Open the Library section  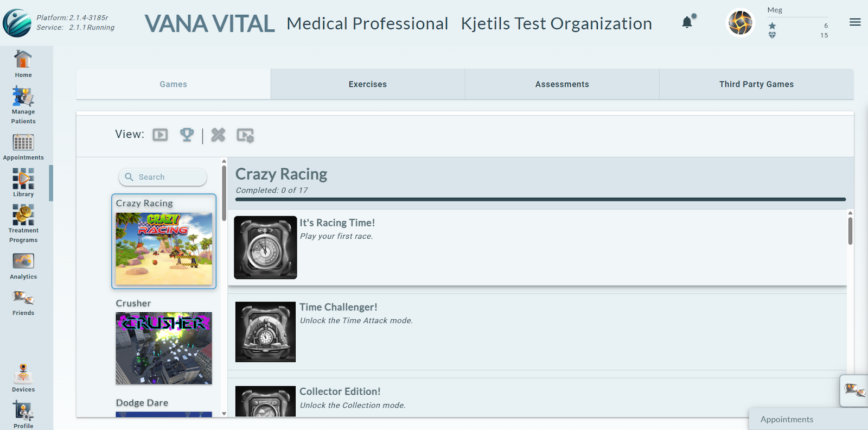pyautogui.click(x=23, y=182)
